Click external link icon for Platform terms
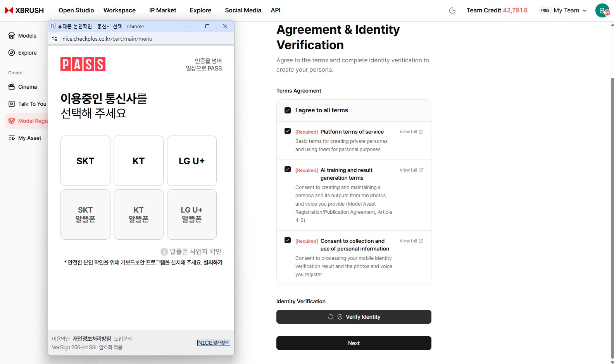Screen dimensions: 614x364 coord(421,132)
